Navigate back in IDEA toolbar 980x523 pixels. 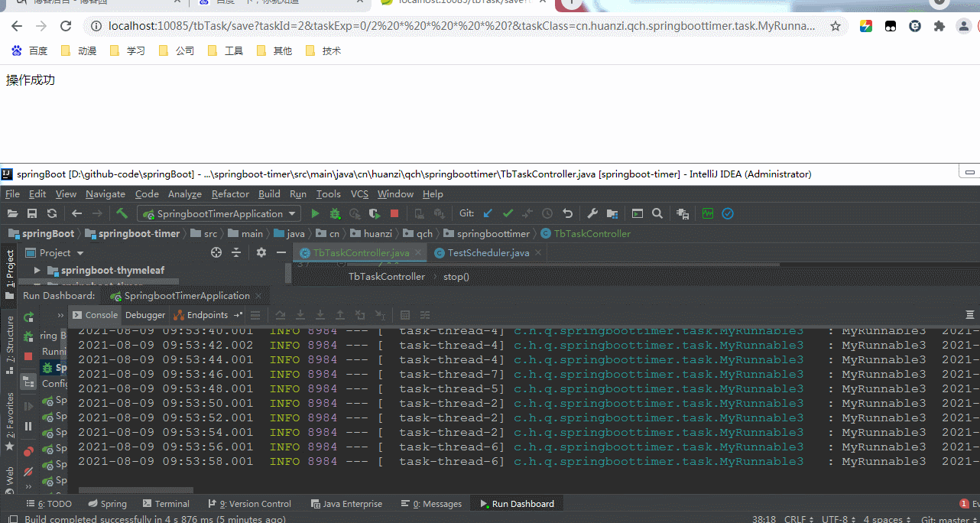(77, 213)
